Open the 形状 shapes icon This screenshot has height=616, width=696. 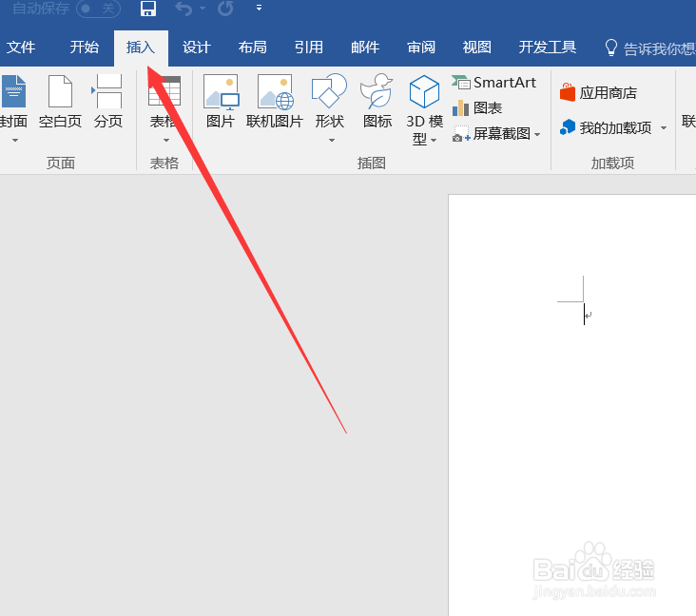pyautogui.click(x=329, y=91)
